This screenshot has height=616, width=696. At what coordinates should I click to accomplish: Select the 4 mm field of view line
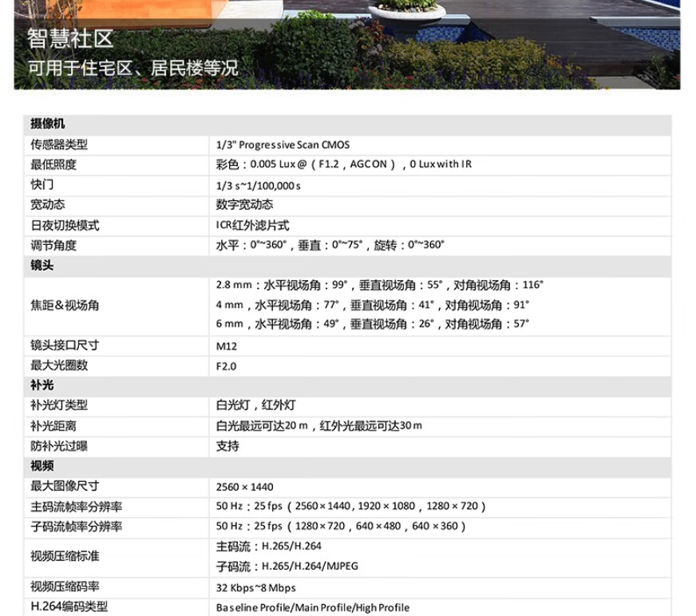(x=373, y=305)
